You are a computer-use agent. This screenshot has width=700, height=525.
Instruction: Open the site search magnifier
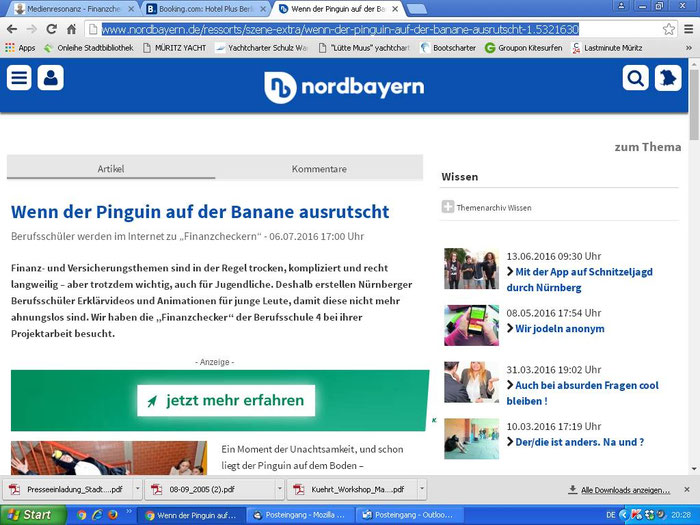click(x=635, y=78)
